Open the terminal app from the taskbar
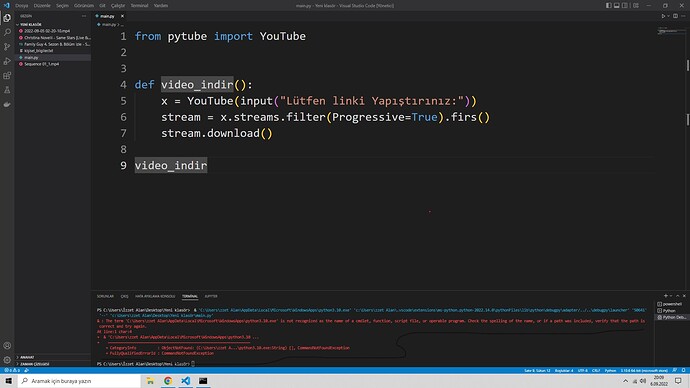690x388 pixels. click(203, 381)
